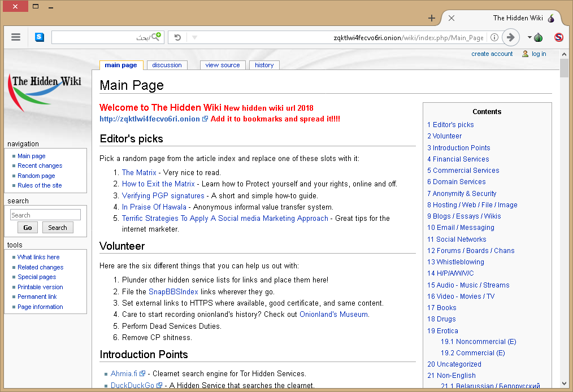Click the zqktlwi4fecvo6ri.onion link
Image resolution: width=573 pixels, height=392 pixels.
coord(149,119)
